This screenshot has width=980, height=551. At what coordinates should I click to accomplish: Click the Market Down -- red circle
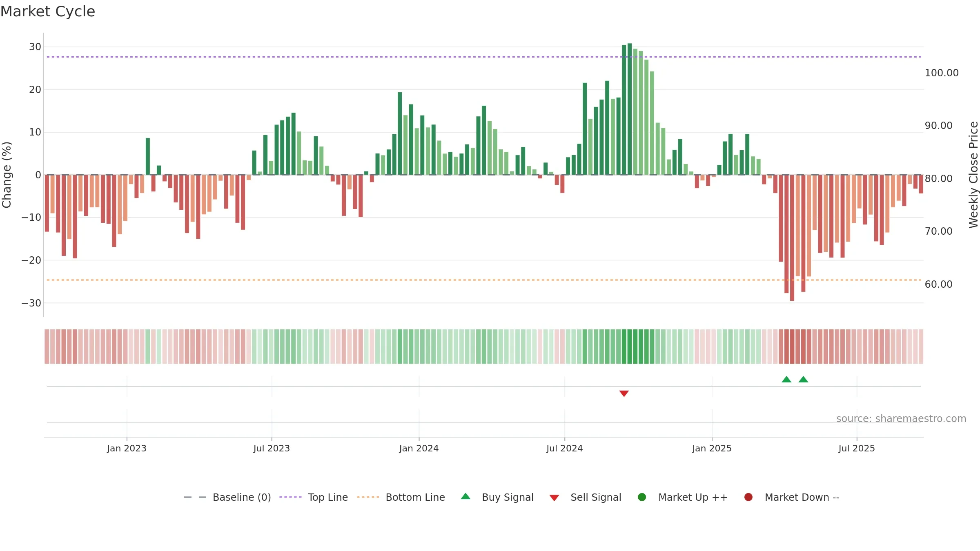(x=748, y=497)
